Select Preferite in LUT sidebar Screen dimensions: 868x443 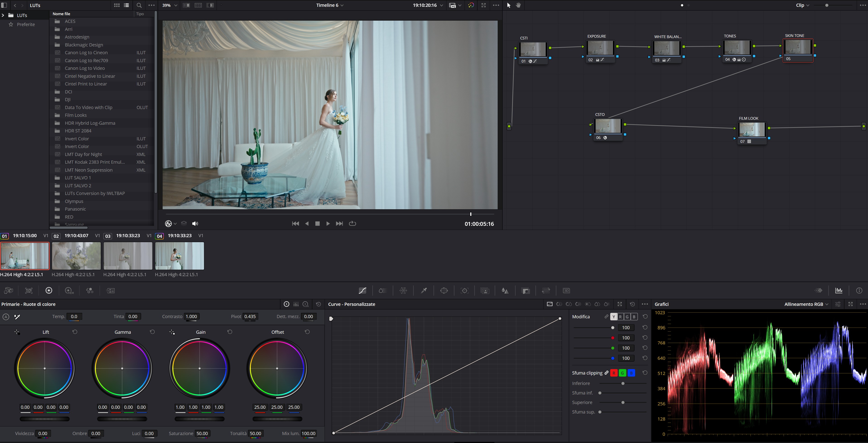click(26, 25)
